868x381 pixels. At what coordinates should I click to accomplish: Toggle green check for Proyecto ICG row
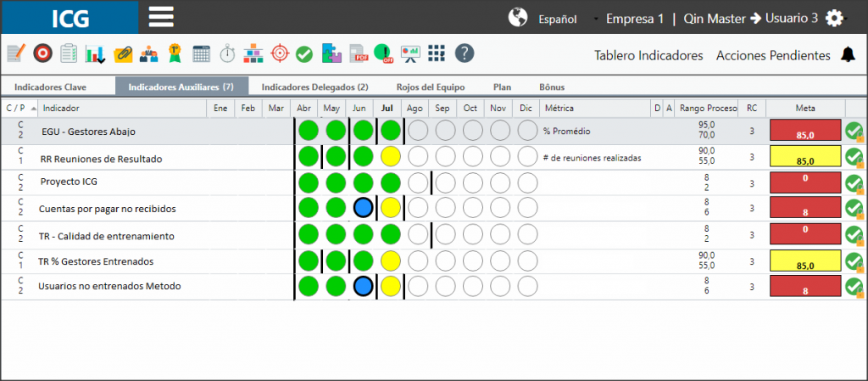[854, 182]
